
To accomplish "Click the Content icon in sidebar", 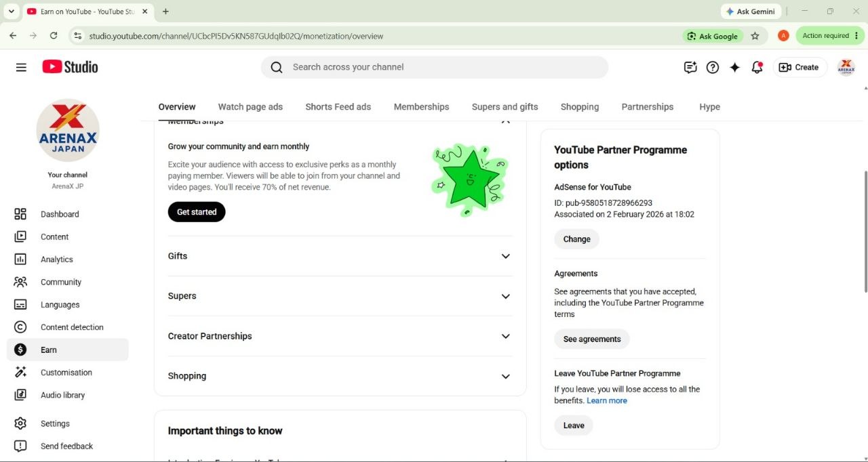I will point(20,236).
